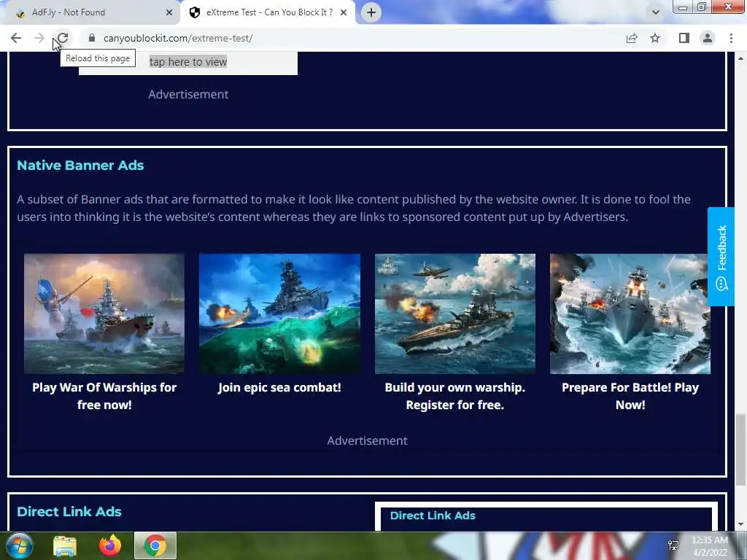The height and width of the screenshot is (560, 747).
Task: Click the scrollbar down arrow
Action: 740,525
